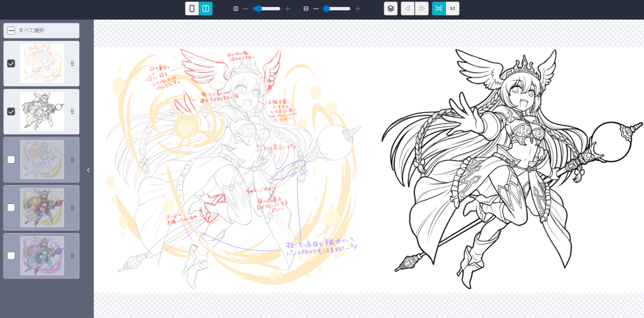The height and width of the screenshot is (318, 644).
Task: Uncheck the black lineart image checkbox
Action: click(11, 111)
